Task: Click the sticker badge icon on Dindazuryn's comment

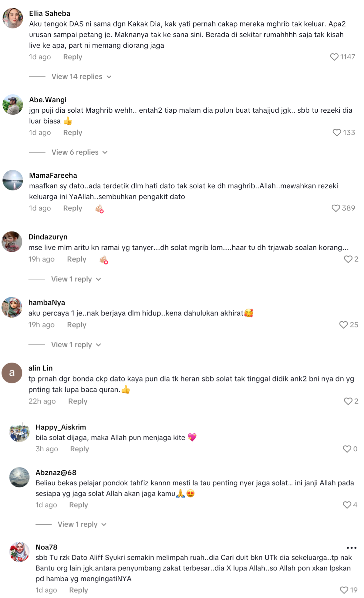Action: pos(104,260)
